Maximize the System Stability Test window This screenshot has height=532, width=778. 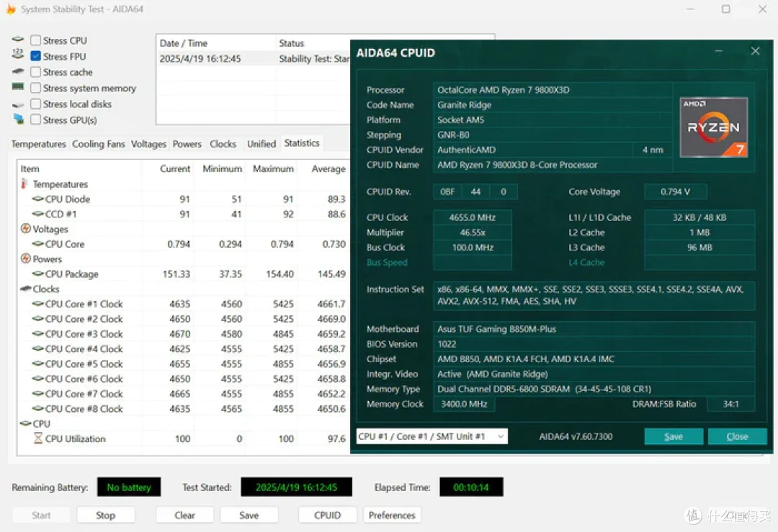tap(726, 9)
